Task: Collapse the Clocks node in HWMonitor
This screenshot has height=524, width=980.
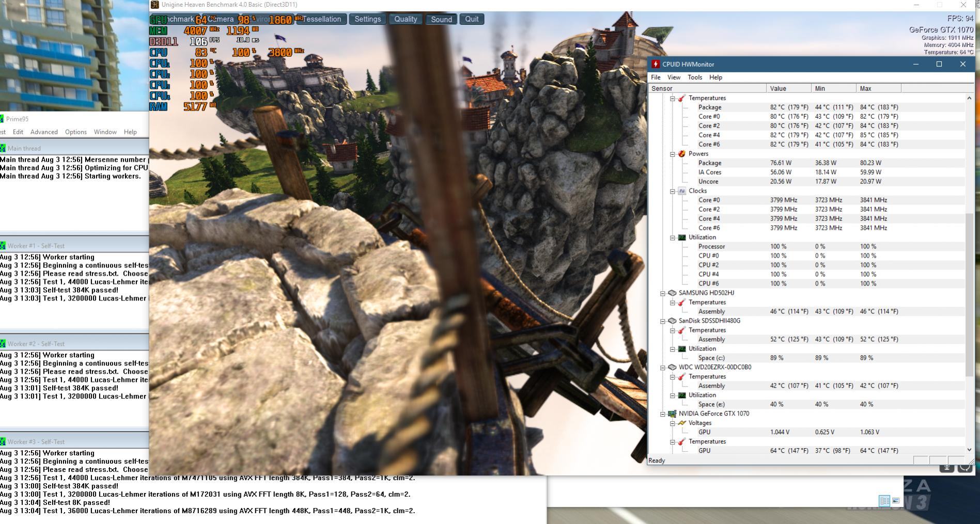Action: [672, 191]
